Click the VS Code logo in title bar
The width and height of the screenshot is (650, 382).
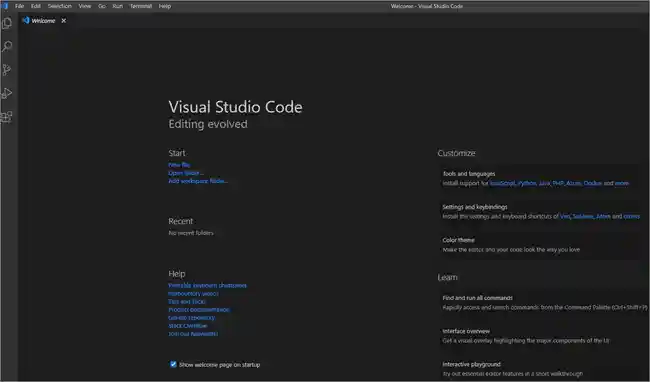click(5, 6)
